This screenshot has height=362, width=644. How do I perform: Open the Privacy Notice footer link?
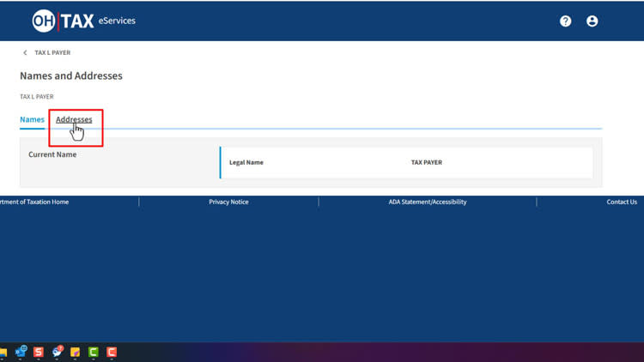pyautogui.click(x=228, y=202)
